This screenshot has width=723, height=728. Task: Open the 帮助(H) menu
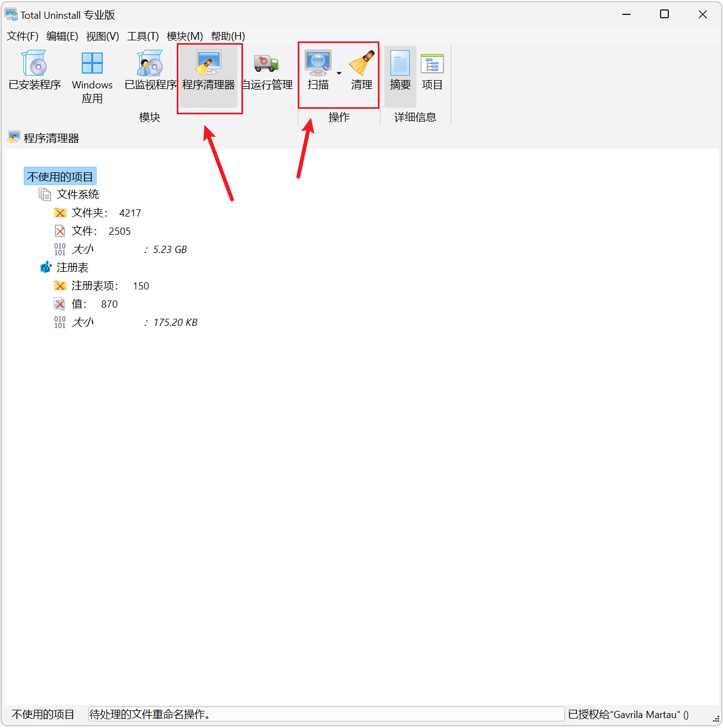228,36
